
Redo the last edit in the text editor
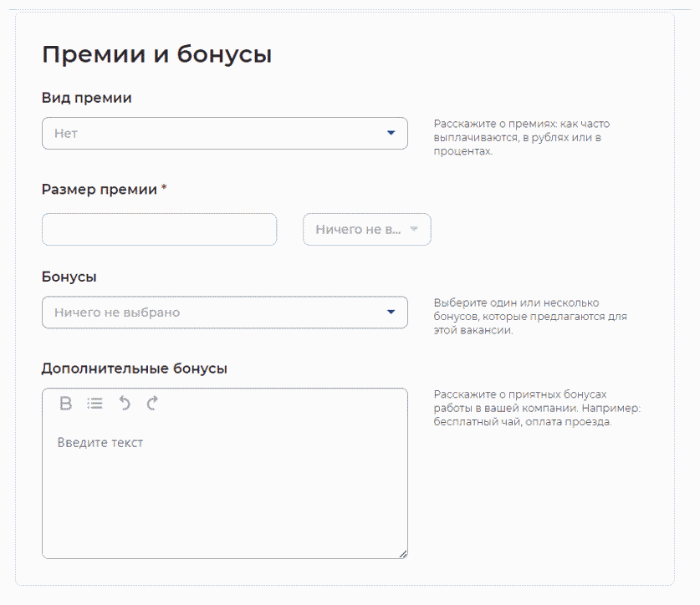pos(151,404)
